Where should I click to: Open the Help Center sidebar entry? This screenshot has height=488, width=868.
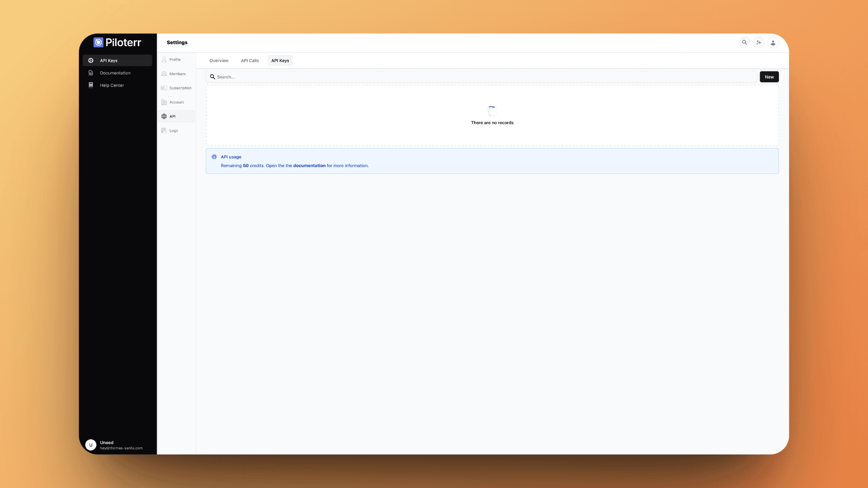112,85
